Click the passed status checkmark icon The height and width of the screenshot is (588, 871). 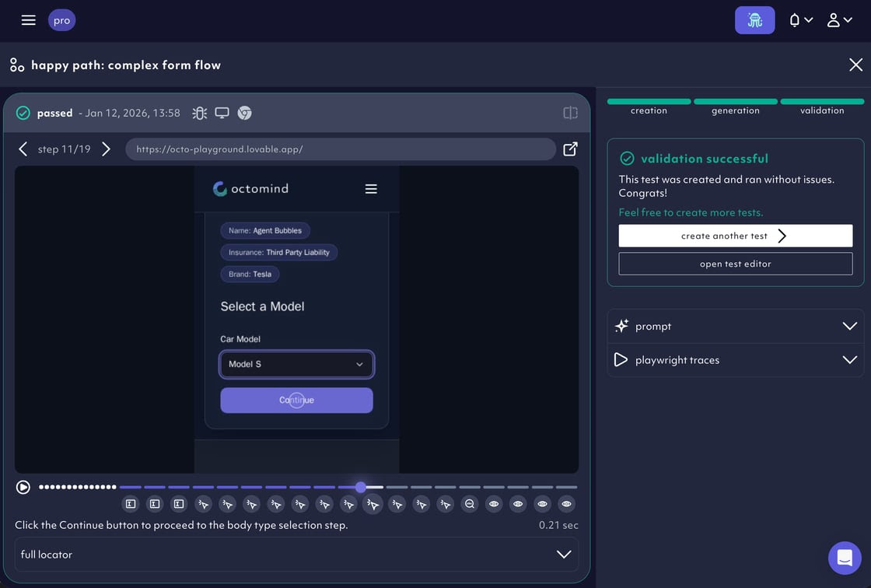[x=23, y=113]
